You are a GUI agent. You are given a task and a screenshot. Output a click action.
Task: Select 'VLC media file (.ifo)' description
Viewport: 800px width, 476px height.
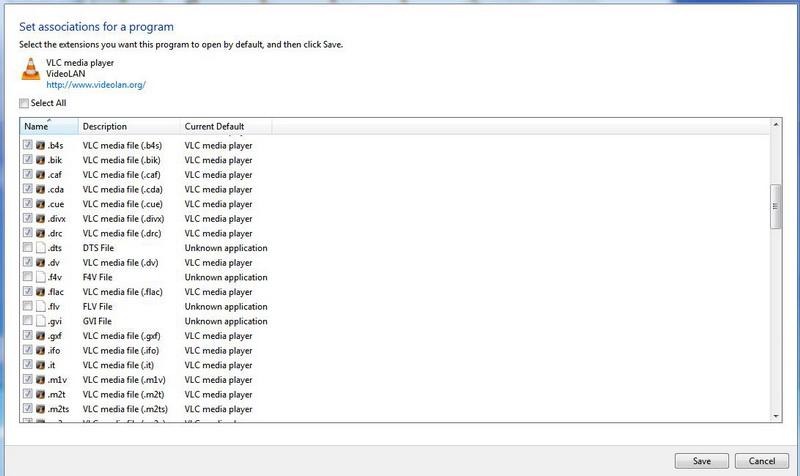(x=121, y=351)
